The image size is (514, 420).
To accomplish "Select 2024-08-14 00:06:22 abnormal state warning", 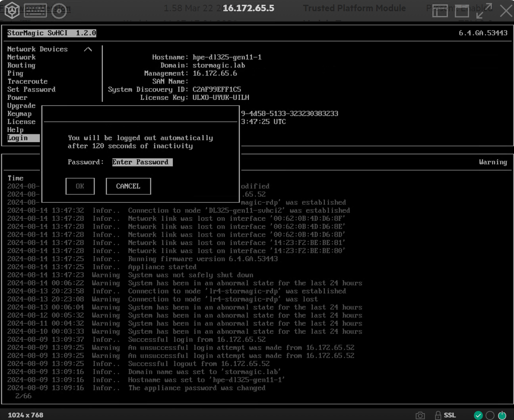I will 184,283.
